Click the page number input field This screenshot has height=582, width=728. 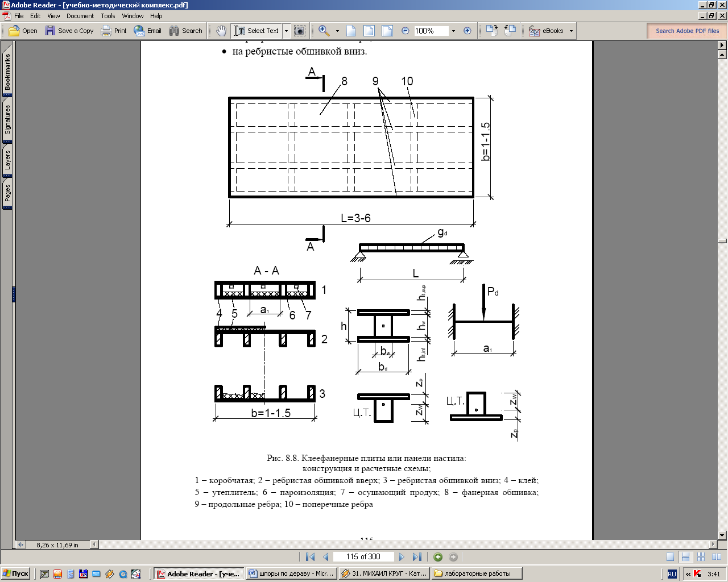click(363, 557)
